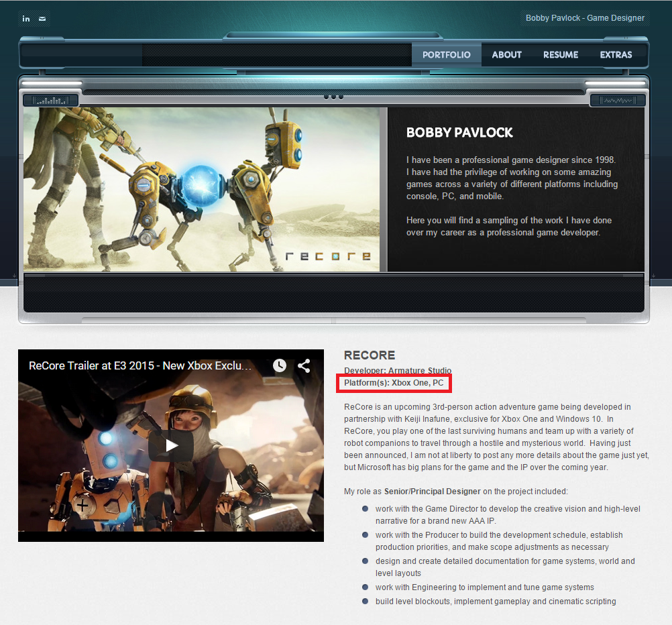Click the red-highlighted Platform(s) text
The width and height of the screenshot is (672, 625).
click(393, 383)
